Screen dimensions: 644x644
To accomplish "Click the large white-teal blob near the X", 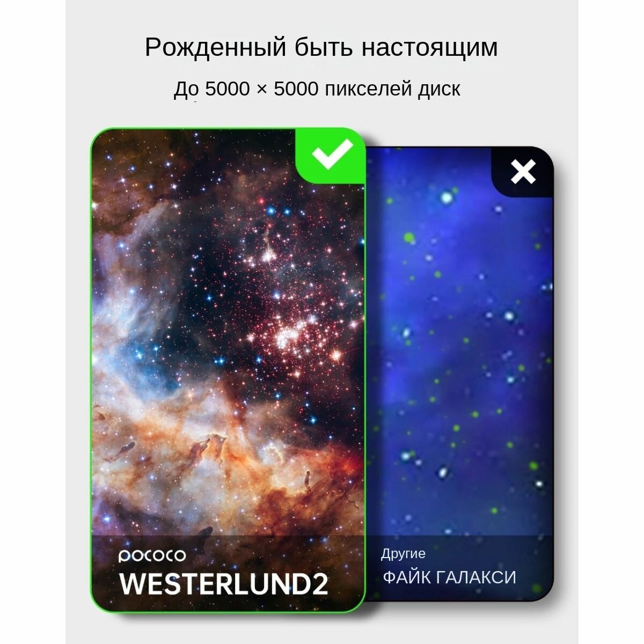I will tap(447, 198).
